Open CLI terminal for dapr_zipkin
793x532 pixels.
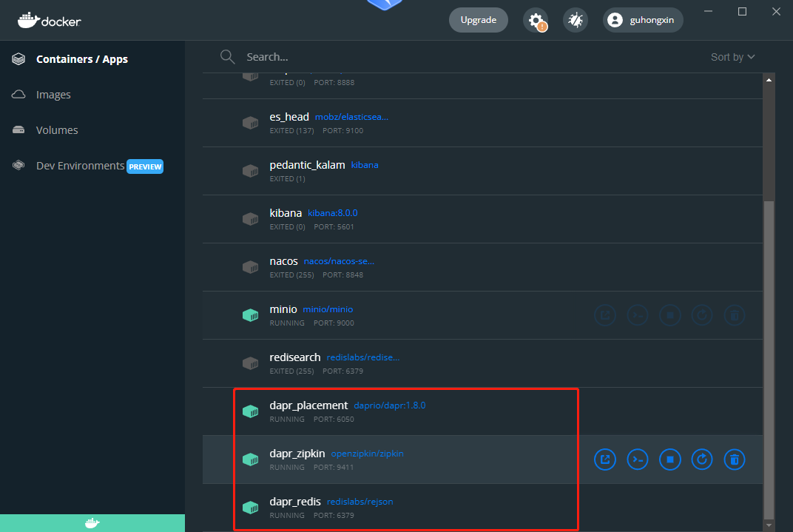click(637, 459)
